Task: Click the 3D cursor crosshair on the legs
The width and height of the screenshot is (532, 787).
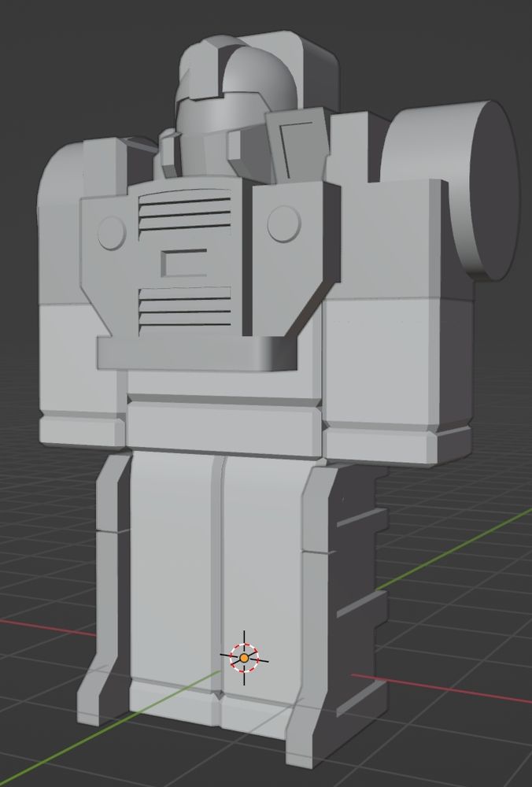Action: (x=245, y=657)
